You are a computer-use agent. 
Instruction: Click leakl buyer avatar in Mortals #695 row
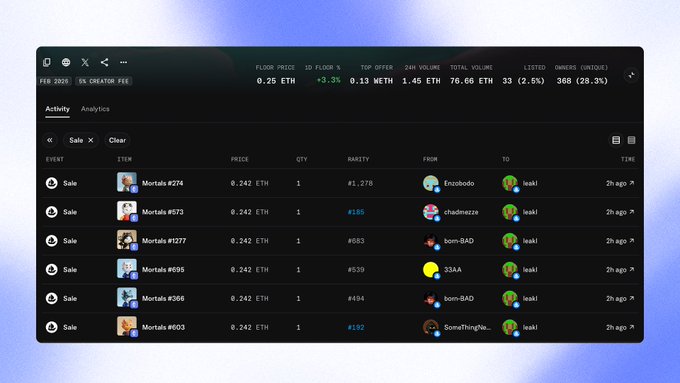tap(510, 269)
